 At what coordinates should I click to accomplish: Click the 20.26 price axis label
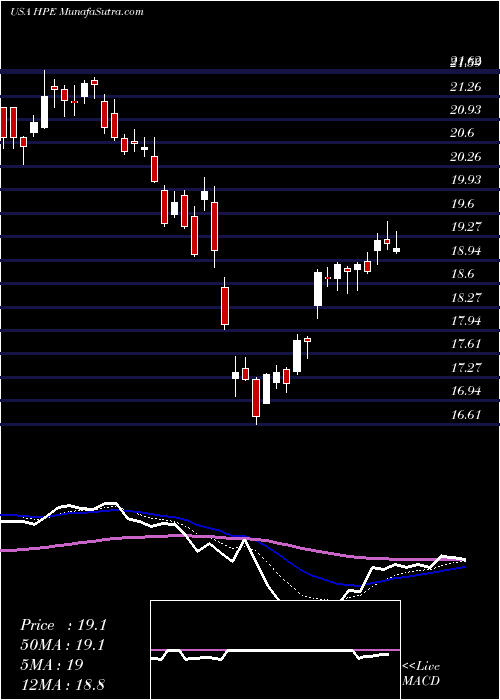point(466,157)
